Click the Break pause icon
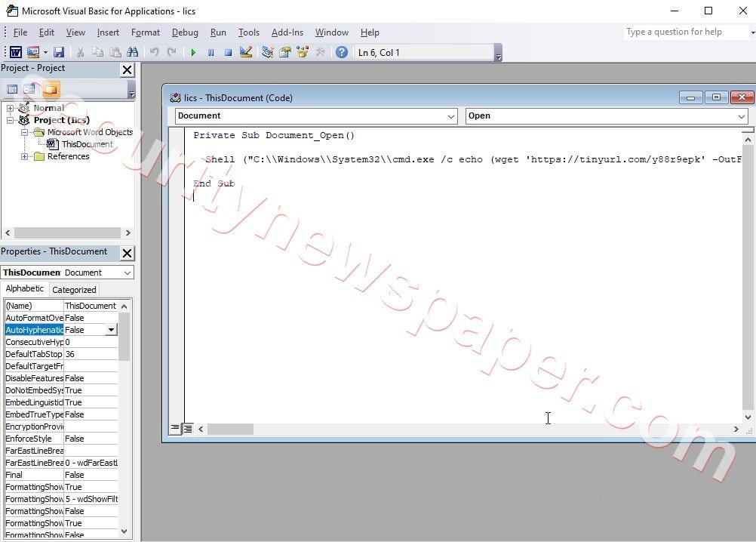This screenshot has width=756, height=542. pyautogui.click(x=211, y=52)
